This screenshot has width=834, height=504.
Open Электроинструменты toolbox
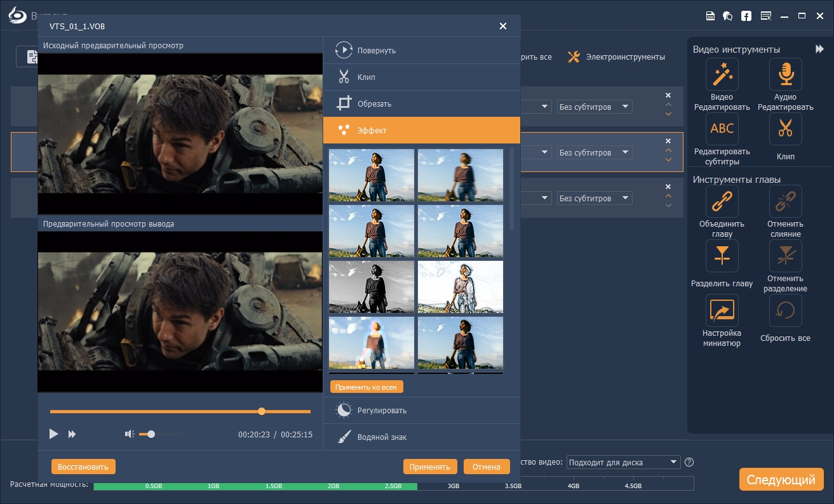click(616, 57)
